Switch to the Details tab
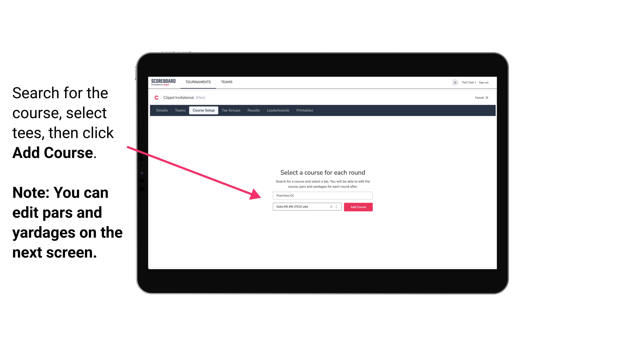The height and width of the screenshot is (346, 644). tap(161, 110)
